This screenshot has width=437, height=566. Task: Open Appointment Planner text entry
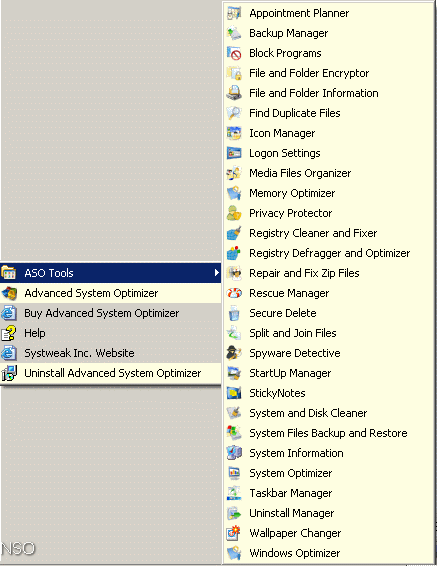[x=299, y=13]
